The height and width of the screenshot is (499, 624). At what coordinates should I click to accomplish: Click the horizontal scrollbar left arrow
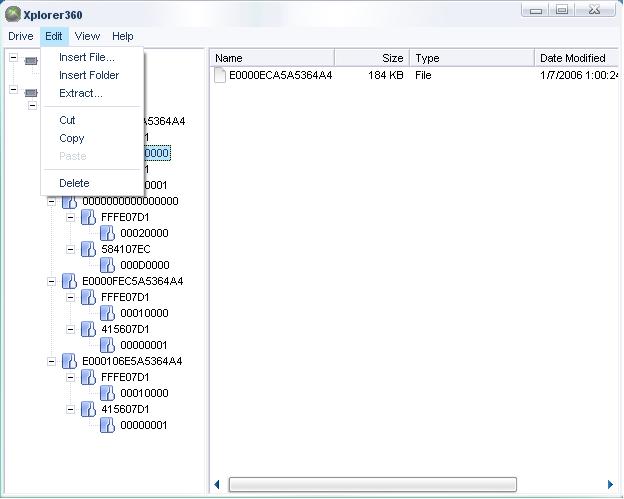[x=217, y=485]
